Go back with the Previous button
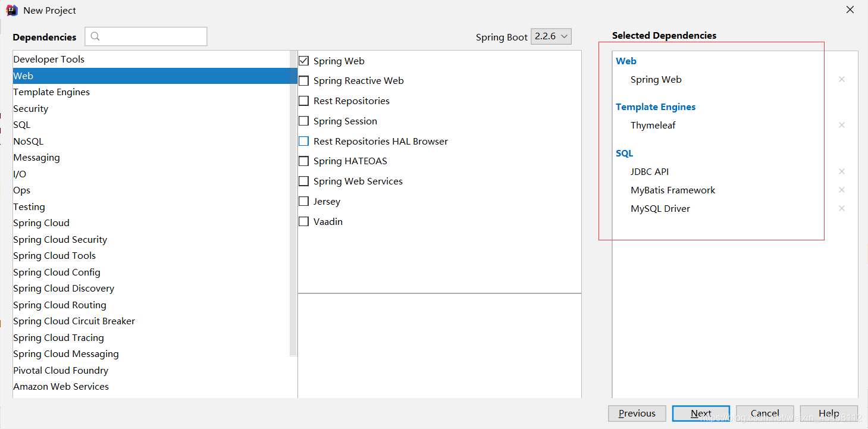 click(637, 413)
